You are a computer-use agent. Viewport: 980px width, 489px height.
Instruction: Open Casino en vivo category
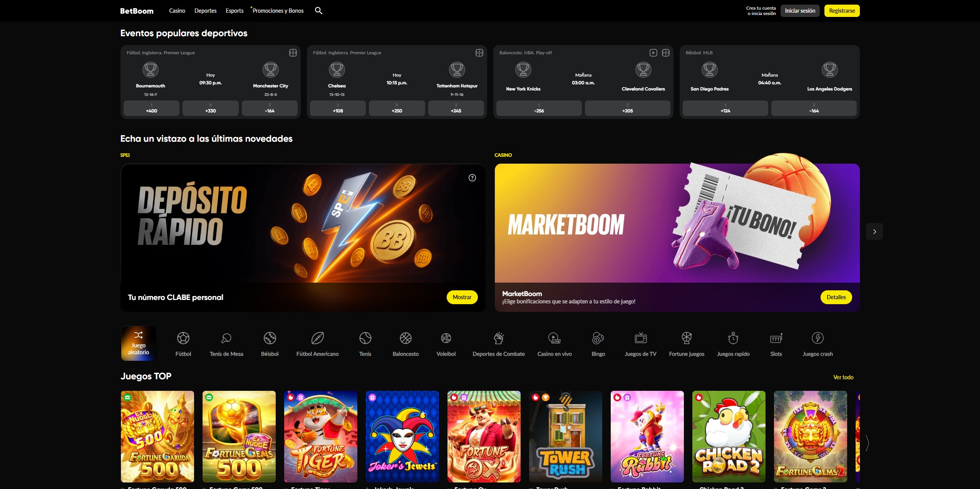pos(554,344)
